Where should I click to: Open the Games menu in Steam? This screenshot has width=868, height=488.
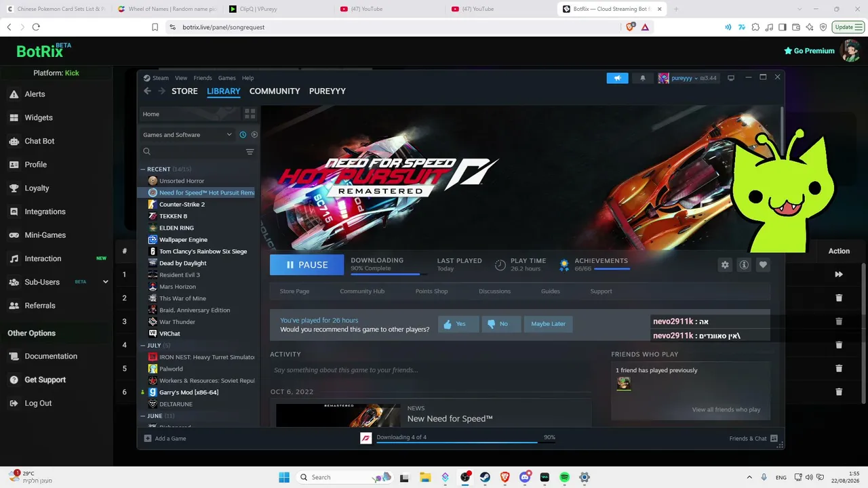tap(226, 78)
